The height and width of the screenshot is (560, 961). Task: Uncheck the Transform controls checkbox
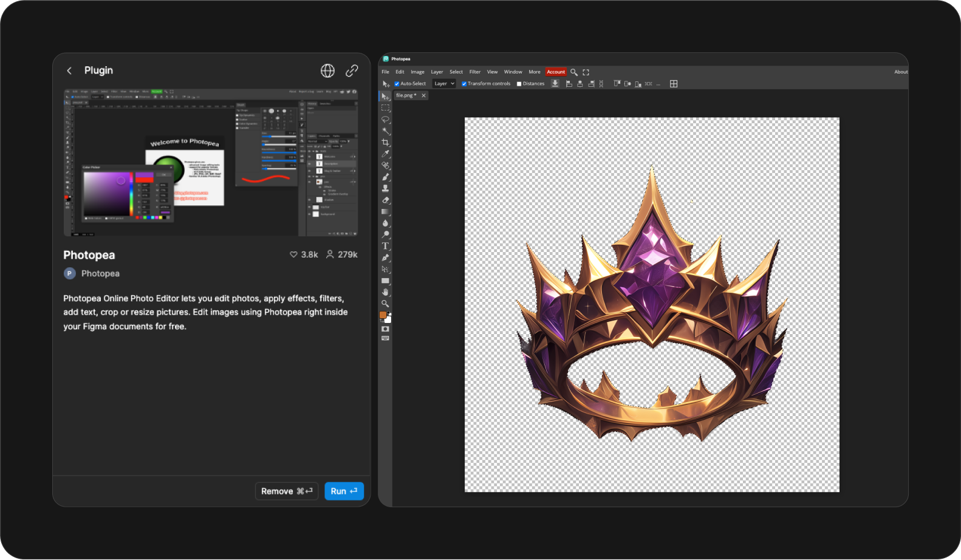click(x=464, y=84)
